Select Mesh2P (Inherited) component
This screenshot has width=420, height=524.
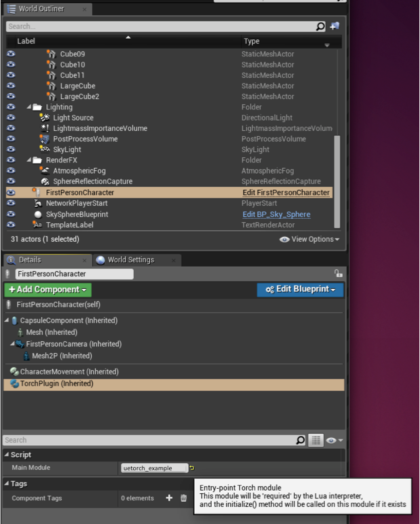[62, 356]
